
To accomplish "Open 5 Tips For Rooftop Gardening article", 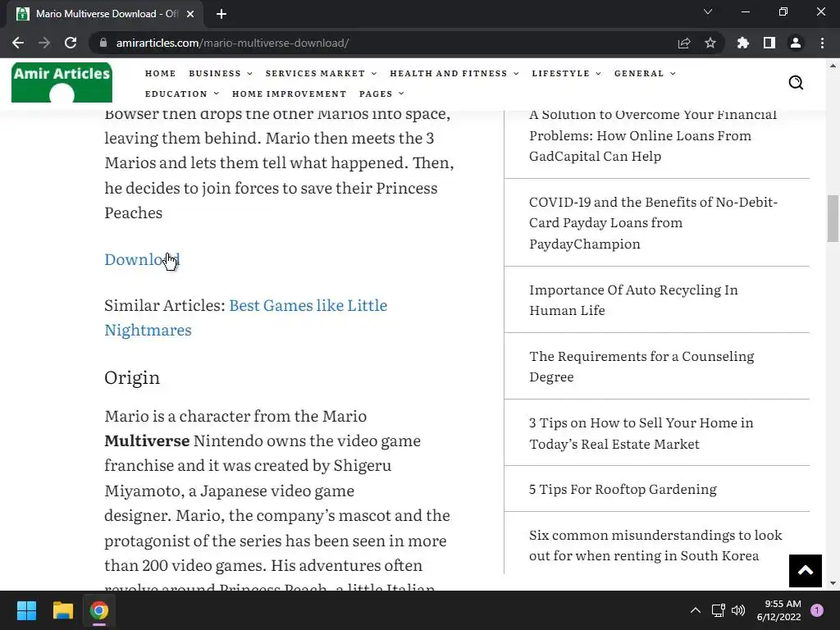I will [x=623, y=489].
